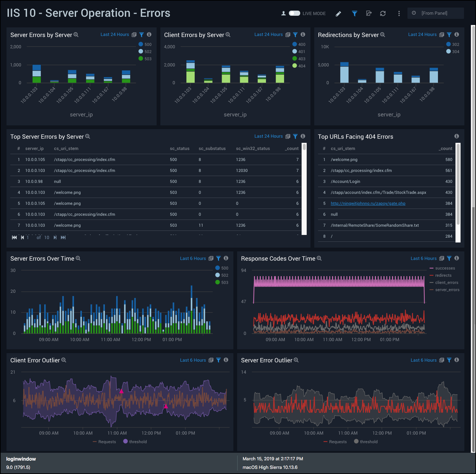This screenshot has width=476, height=474.
Task: Toggle 302 legend in Redirections by Server
Action: click(453, 45)
